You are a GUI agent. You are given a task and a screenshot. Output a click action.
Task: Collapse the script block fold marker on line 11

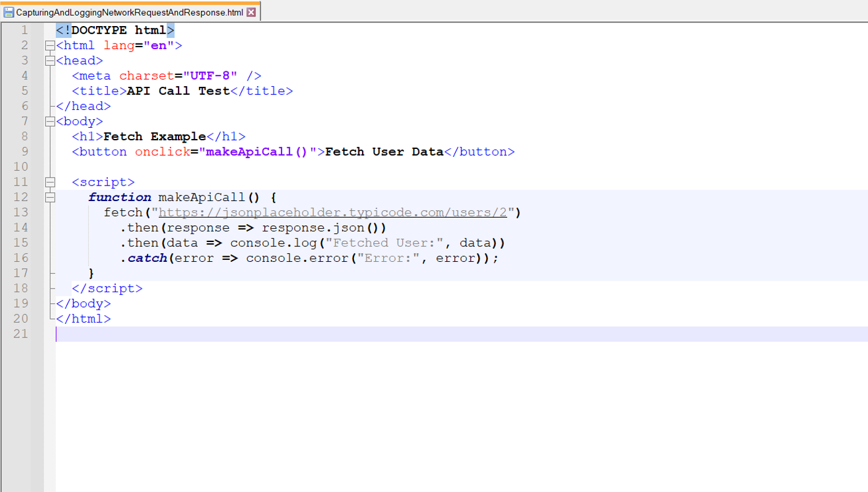(50, 182)
